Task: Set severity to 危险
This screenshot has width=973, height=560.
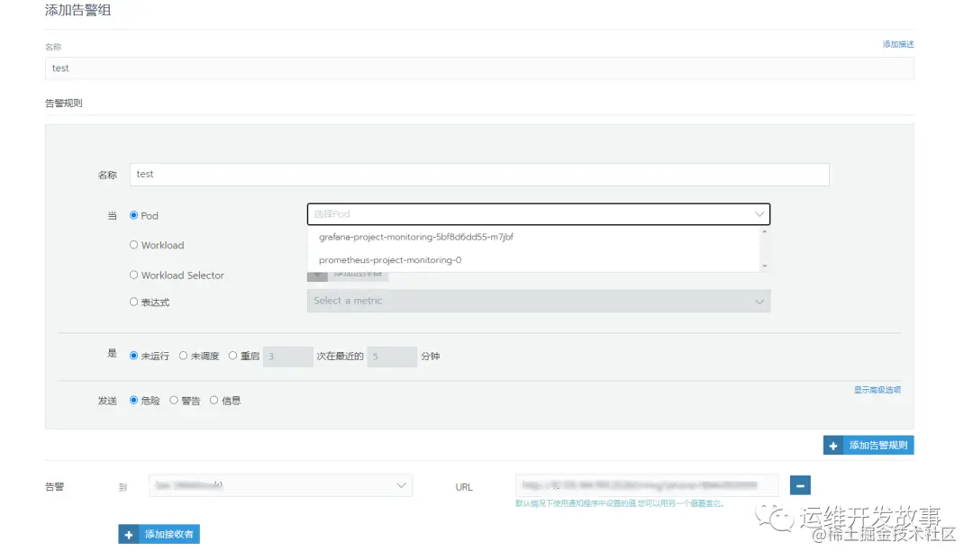Action: pos(133,401)
